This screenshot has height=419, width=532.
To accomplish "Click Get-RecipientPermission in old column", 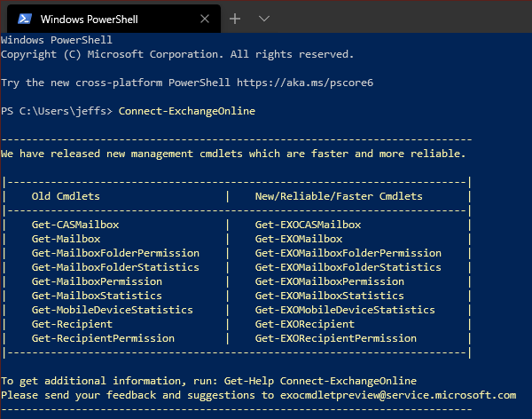I will pyautogui.click(x=103, y=338).
